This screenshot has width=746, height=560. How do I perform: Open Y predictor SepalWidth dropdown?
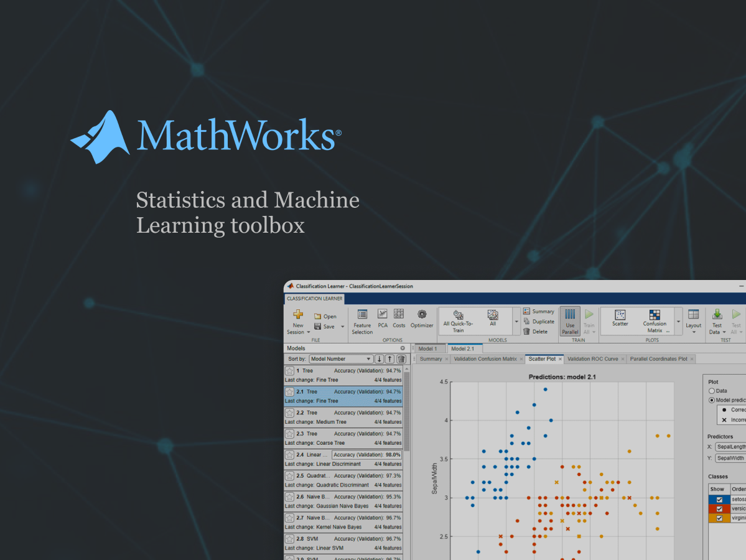pos(730,458)
